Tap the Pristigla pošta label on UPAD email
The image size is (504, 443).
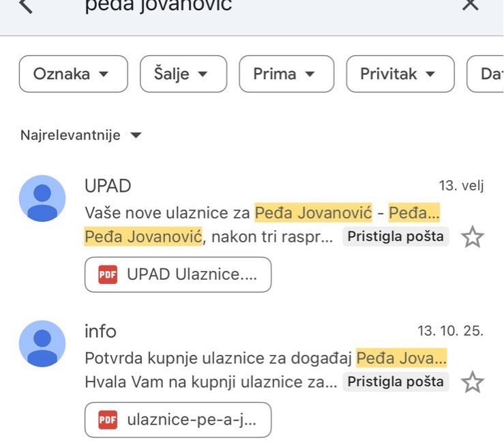(396, 237)
